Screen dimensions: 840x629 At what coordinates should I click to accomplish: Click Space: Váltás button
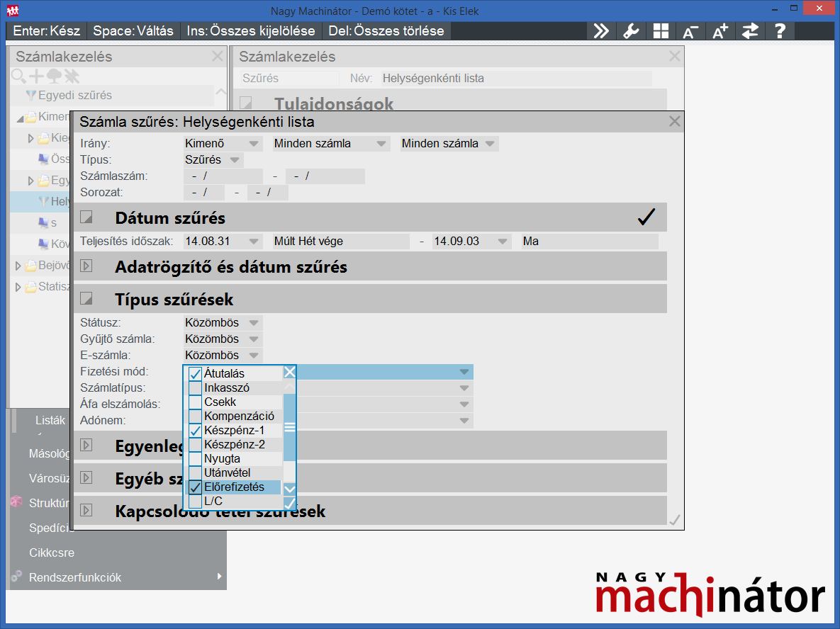pyautogui.click(x=133, y=31)
